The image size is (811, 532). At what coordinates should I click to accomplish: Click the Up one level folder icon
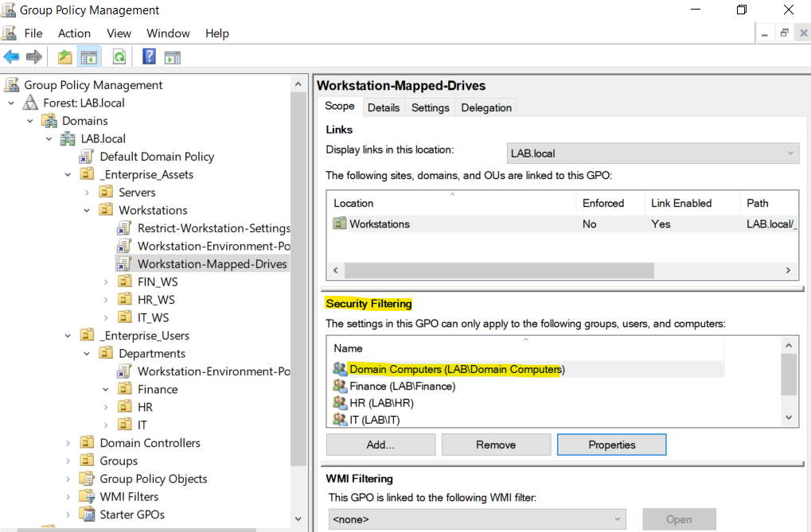[x=64, y=57]
